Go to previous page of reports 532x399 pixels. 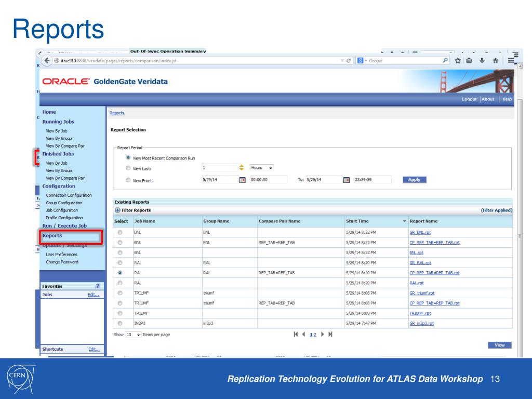303,334
